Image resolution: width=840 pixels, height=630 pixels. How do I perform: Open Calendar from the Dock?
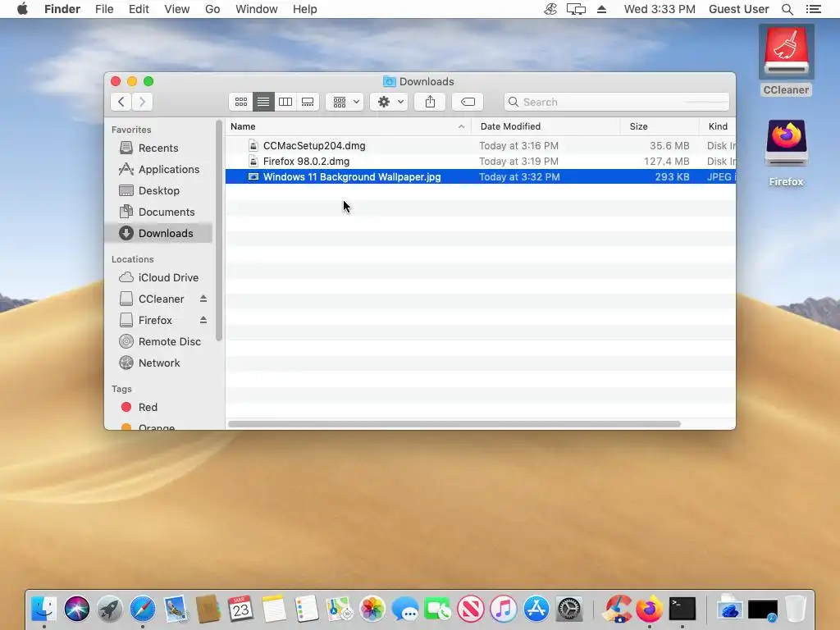[x=240, y=609]
